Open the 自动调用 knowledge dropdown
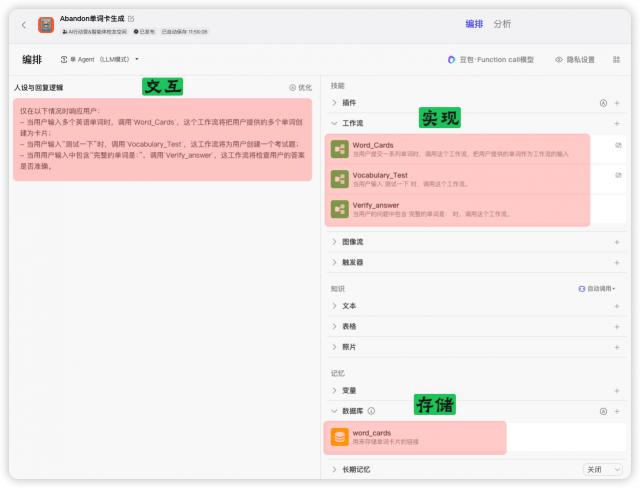 pyautogui.click(x=598, y=288)
